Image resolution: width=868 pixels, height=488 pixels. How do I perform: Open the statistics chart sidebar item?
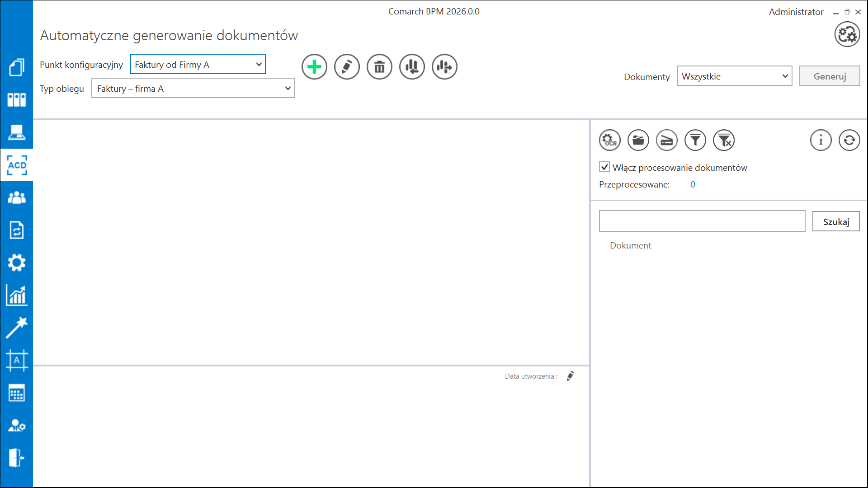point(17,295)
